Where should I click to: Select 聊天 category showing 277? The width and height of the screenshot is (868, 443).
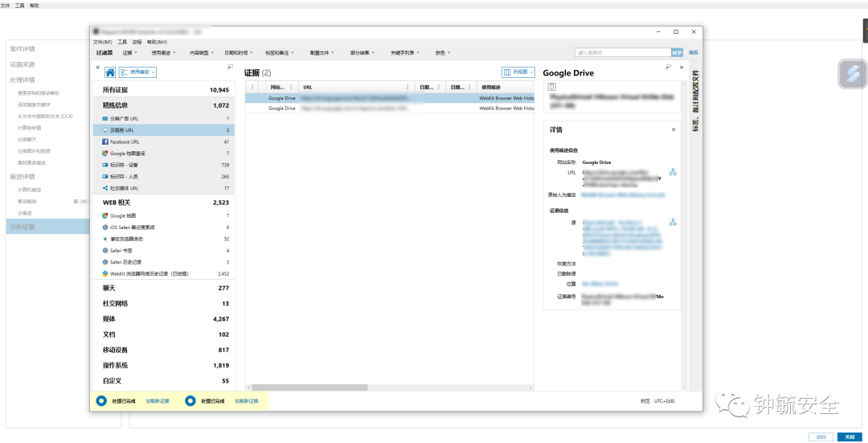point(165,288)
